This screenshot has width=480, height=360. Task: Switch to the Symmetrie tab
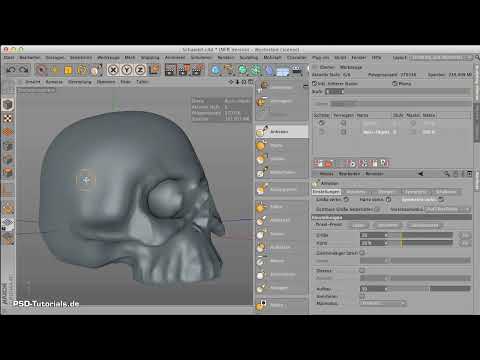coord(416,192)
